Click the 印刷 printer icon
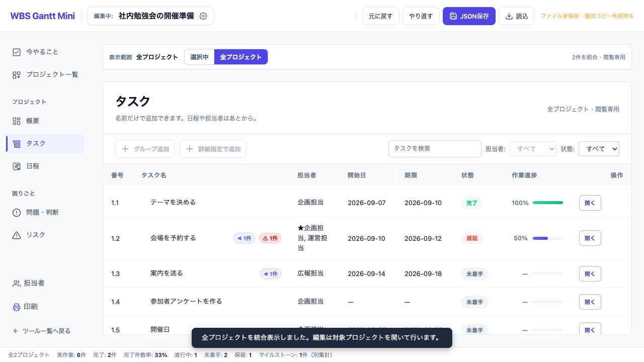644x362 pixels. 17,307
